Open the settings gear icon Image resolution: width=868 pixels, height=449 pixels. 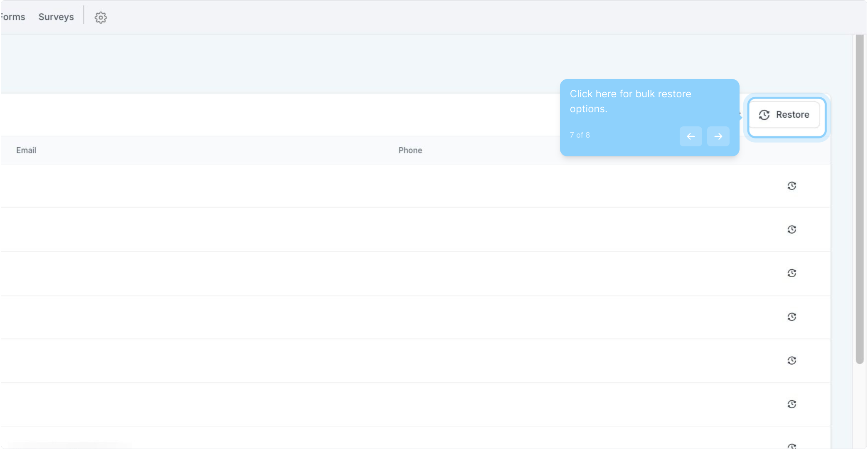(101, 17)
